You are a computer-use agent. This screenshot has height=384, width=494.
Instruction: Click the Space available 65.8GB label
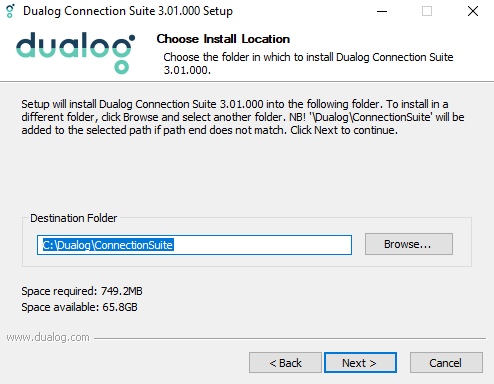pyautogui.click(x=79, y=307)
